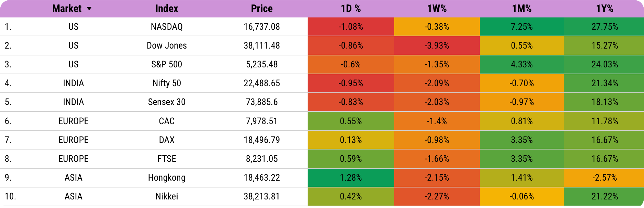Open the Market column dropdown arrow
644x208 pixels.
pos(89,9)
